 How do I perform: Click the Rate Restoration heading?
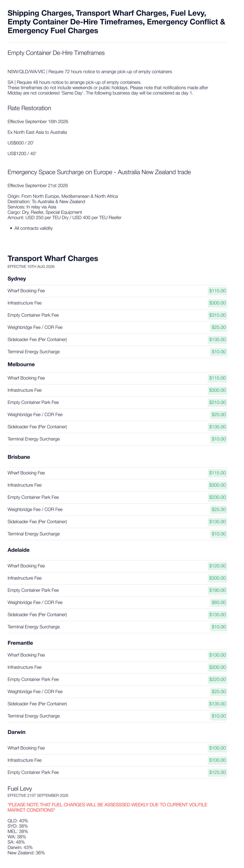pos(29,108)
